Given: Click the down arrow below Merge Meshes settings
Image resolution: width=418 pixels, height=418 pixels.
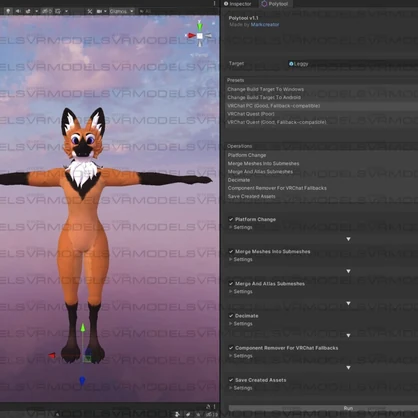Looking at the screenshot, I should [x=348, y=271].
